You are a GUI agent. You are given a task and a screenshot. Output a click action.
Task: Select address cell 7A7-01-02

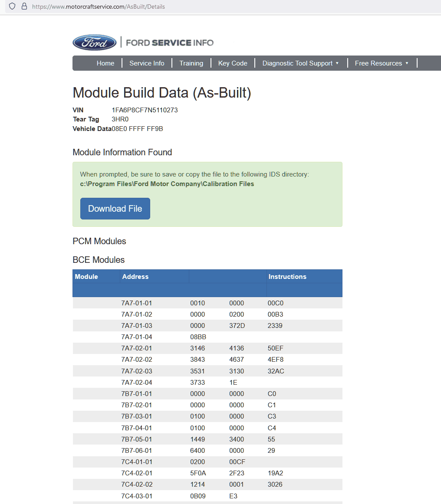[137, 314]
